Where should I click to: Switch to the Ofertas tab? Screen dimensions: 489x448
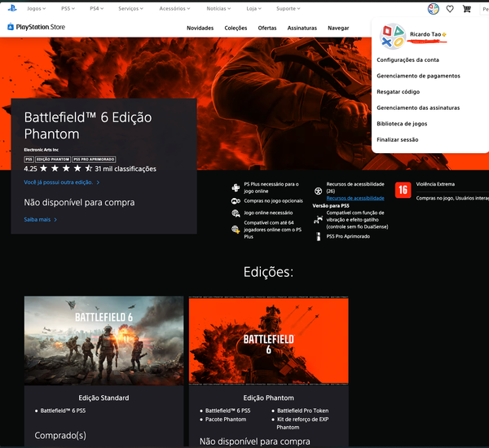267,28
